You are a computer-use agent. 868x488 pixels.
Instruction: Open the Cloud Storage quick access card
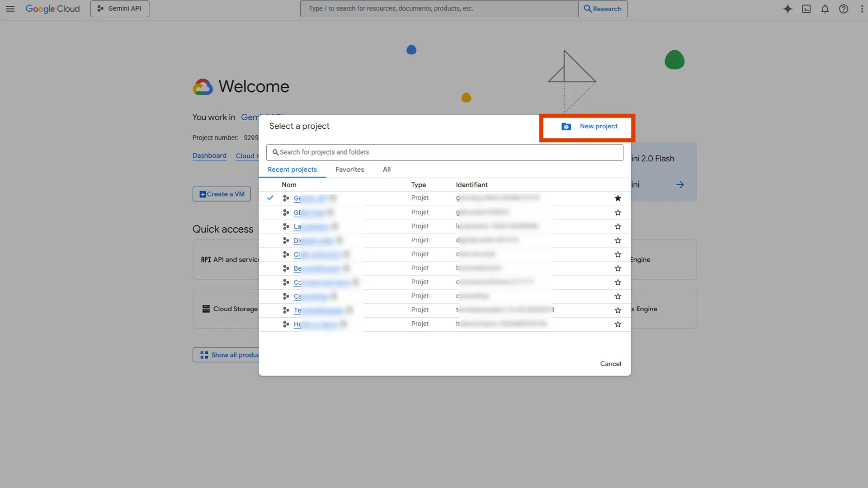[226, 309]
